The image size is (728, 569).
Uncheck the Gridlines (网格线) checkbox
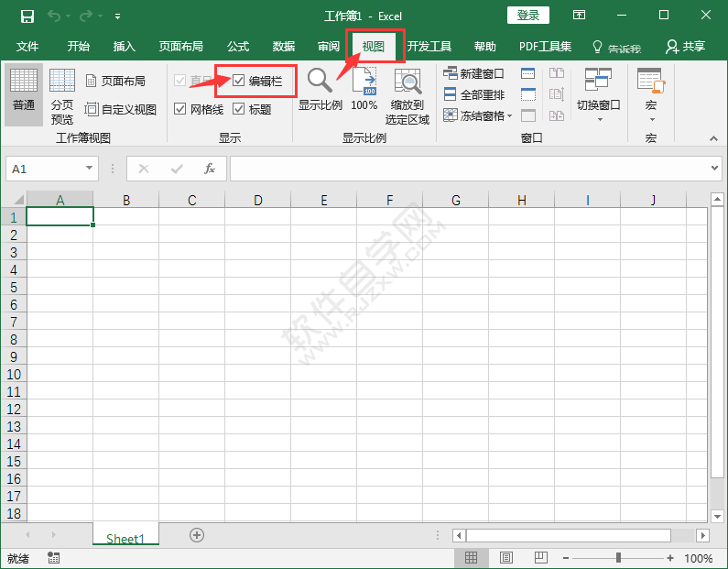tap(180, 109)
